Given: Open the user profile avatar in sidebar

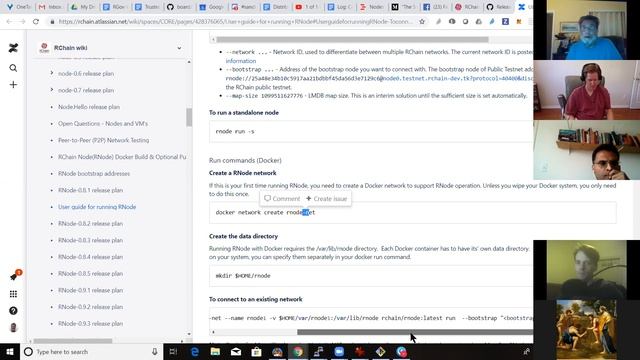Looking at the screenshot, I should [13, 328].
